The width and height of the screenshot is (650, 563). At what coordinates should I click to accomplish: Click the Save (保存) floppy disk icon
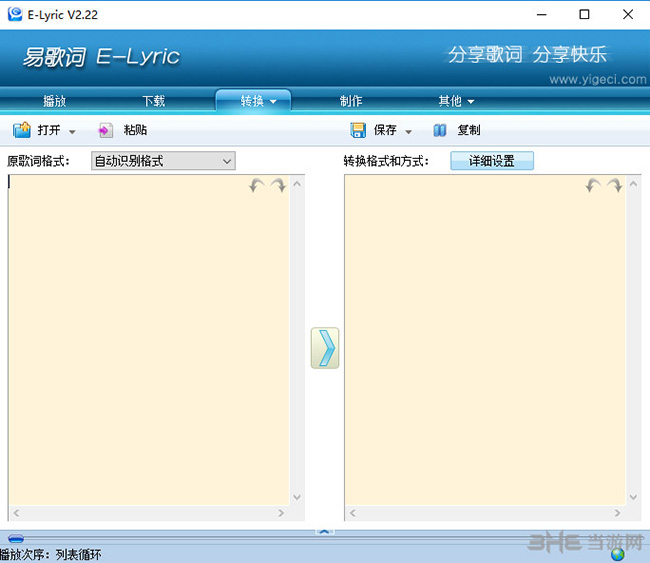(x=358, y=130)
